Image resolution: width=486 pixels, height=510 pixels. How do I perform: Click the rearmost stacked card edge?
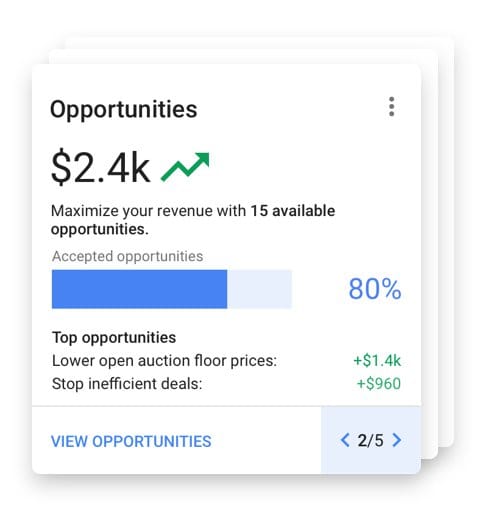coord(446,240)
